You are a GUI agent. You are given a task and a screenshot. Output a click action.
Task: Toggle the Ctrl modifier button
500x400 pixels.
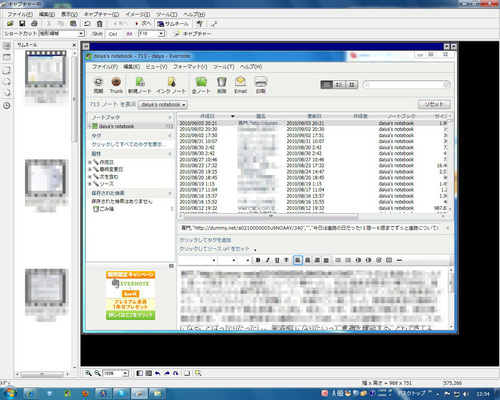pos(113,34)
